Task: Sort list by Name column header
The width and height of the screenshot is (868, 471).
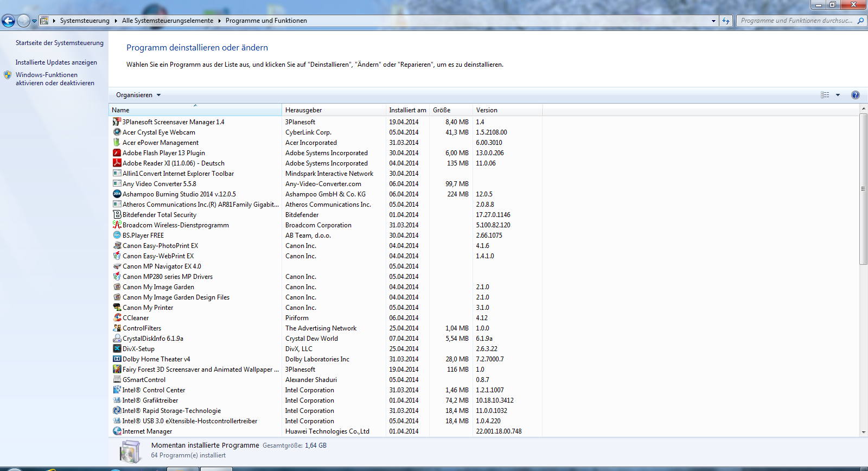Action: [x=195, y=110]
